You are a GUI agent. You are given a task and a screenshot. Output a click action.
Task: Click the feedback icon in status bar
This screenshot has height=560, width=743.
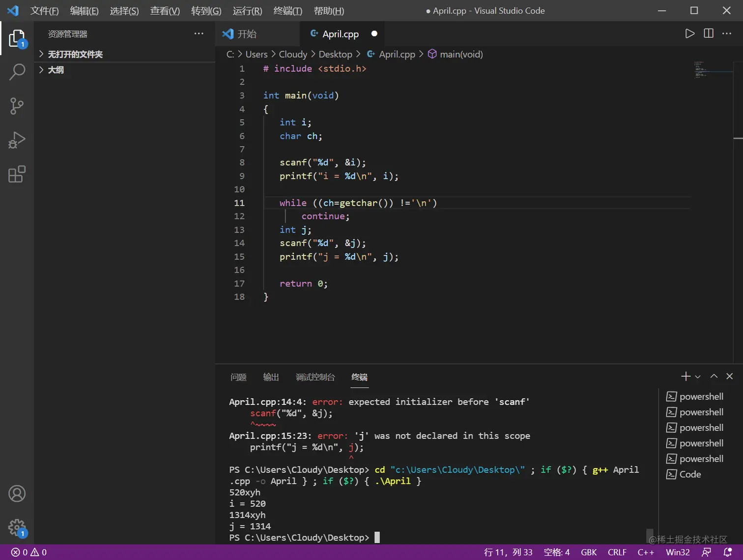click(x=707, y=552)
